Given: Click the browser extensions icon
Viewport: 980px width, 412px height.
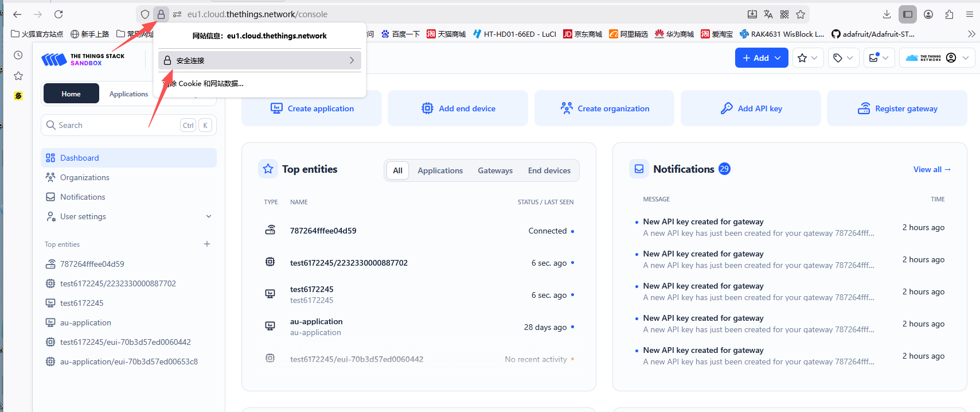Looking at the screenshot, I should point(949,14).
